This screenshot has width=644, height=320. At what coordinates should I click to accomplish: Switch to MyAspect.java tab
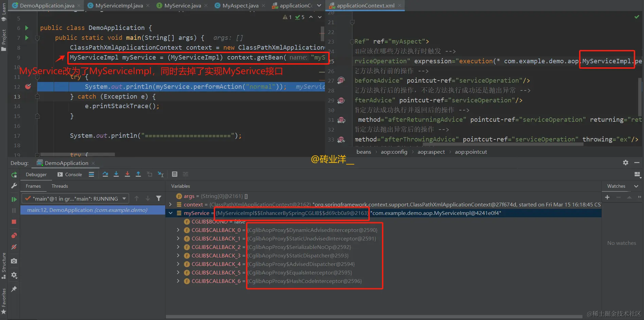[240, 5]
